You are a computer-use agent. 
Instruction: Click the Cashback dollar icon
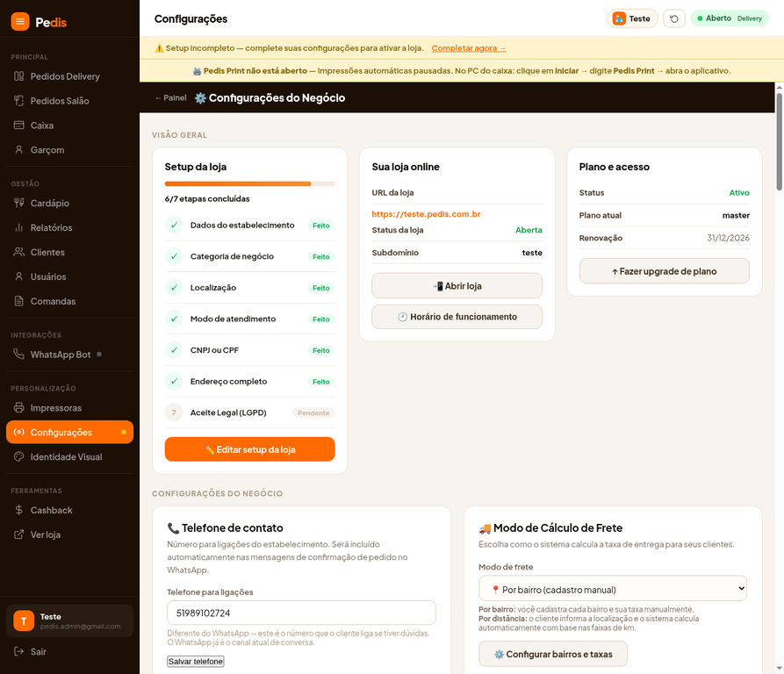click(19, 510)
